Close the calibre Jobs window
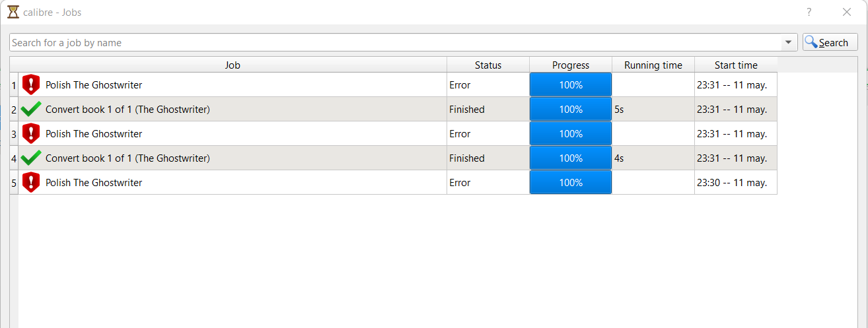The width and height of the screenshot is (868, 328). [846, 12]
